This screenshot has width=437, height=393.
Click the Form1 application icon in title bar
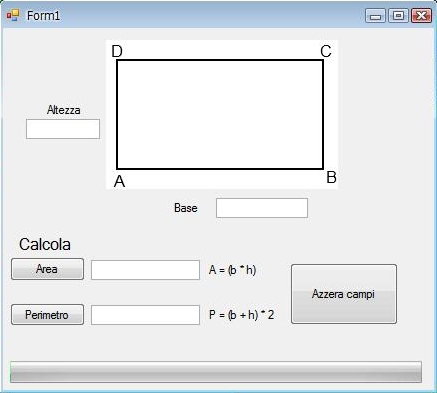(x=13, y=15)
